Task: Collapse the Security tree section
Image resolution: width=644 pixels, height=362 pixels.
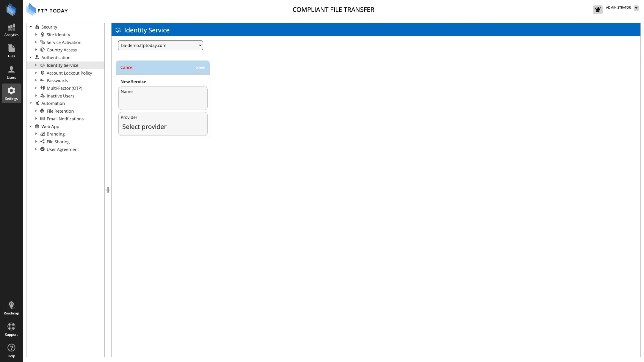Action: pos(31,27)
